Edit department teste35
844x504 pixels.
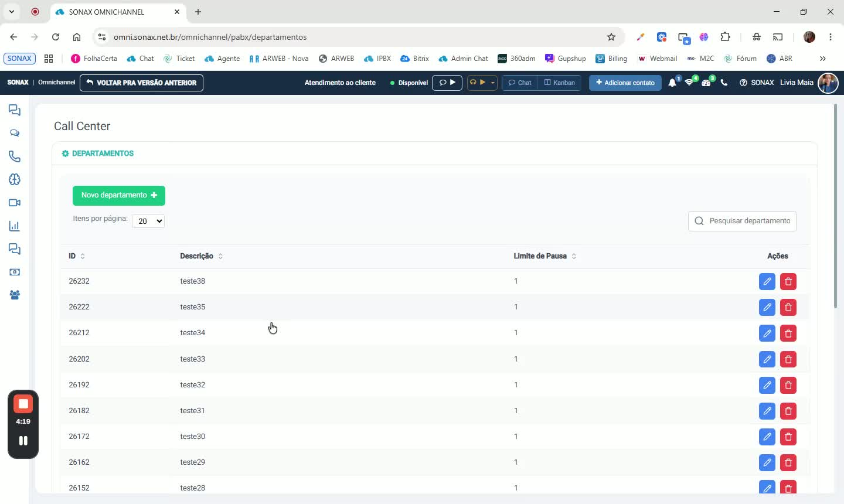767,307
